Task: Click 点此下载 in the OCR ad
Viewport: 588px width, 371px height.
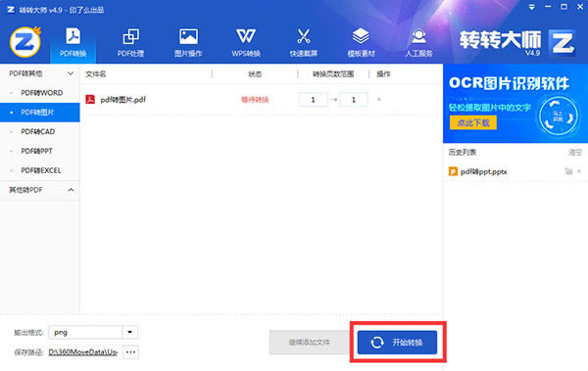Action: pos(473,122)
